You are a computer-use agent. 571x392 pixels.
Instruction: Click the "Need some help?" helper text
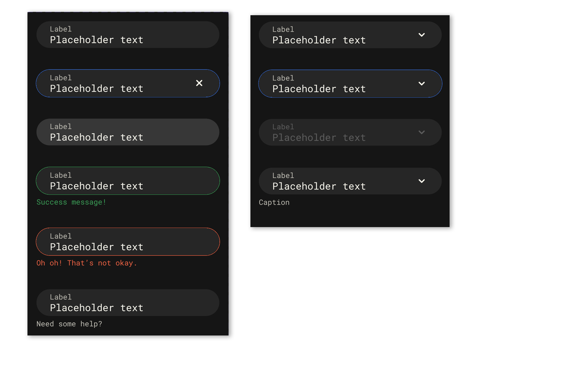tap(69, 324)
